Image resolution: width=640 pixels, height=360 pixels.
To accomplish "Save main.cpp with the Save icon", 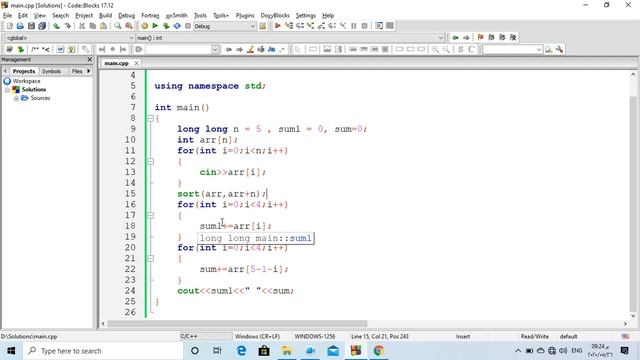I will [31, 26].
